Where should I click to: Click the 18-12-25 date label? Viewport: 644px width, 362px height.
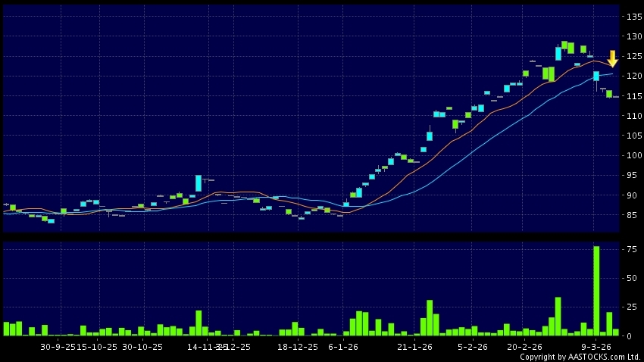point(297,347)
